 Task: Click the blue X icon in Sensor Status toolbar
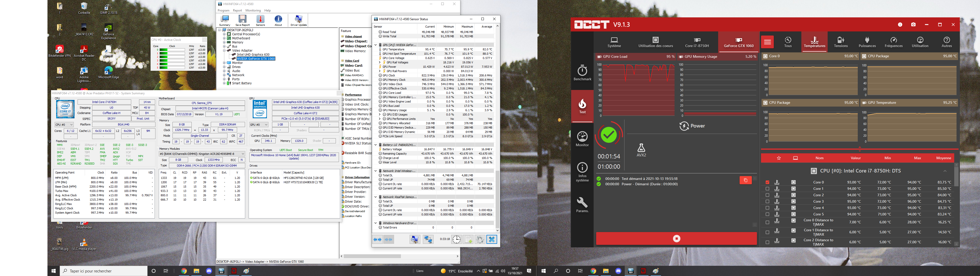pos(492,239)
